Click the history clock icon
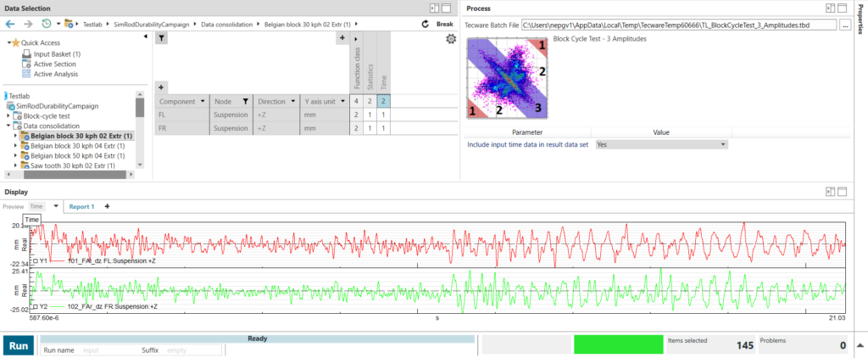This screenshot has height=358, width=868. [46, 24]
